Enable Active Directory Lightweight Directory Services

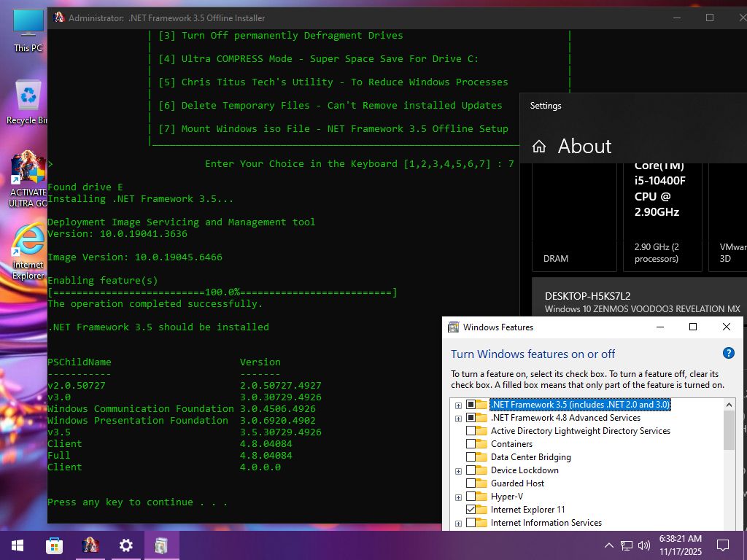471,430
